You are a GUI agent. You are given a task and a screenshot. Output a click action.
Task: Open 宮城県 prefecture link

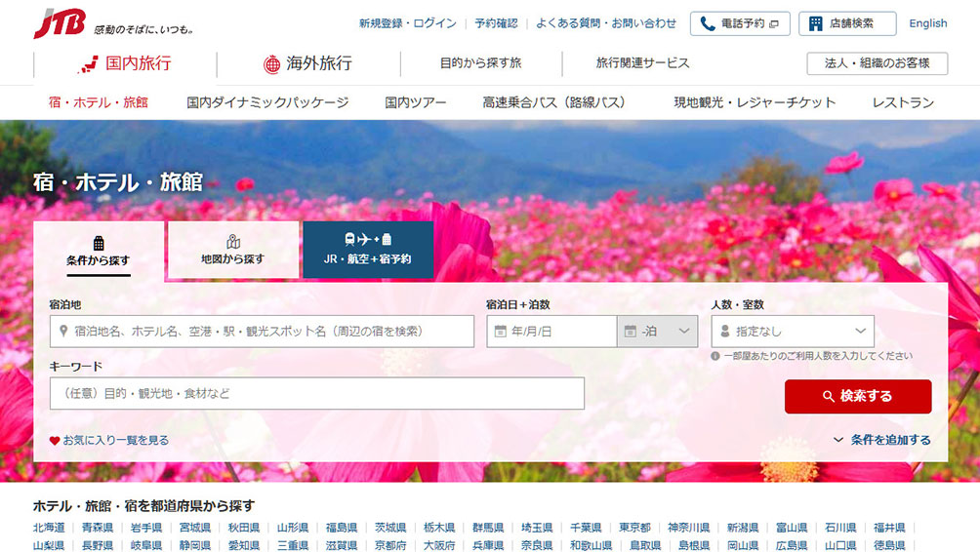(x=195, y=528)
